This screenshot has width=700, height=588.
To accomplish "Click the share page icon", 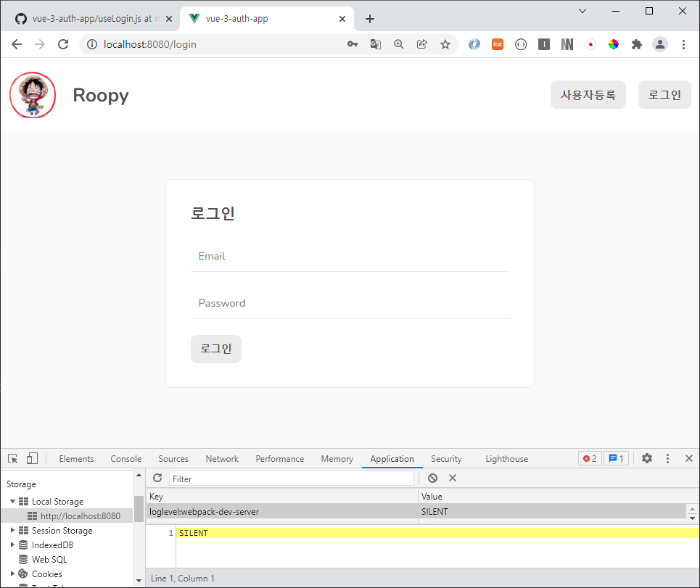I will pyautogui.click(x=422, y=44).
